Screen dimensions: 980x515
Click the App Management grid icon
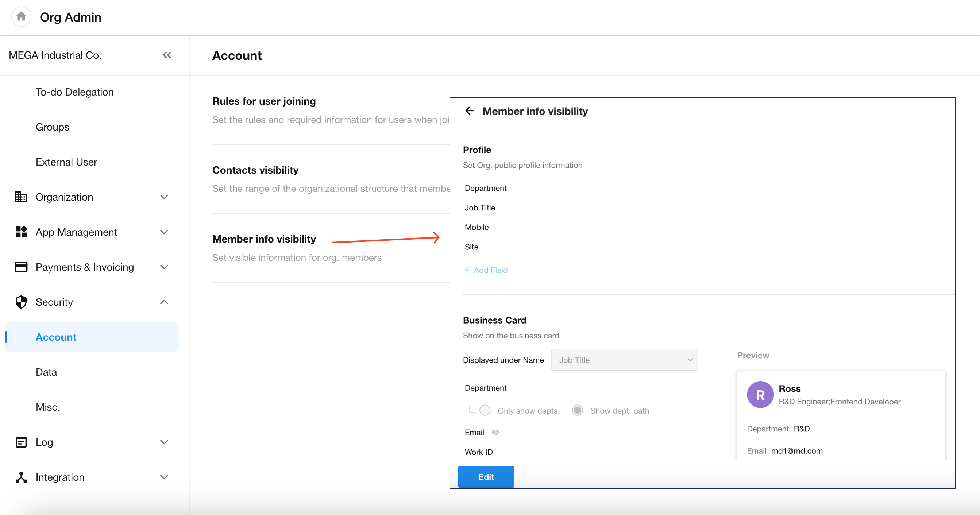pos(21,232)
